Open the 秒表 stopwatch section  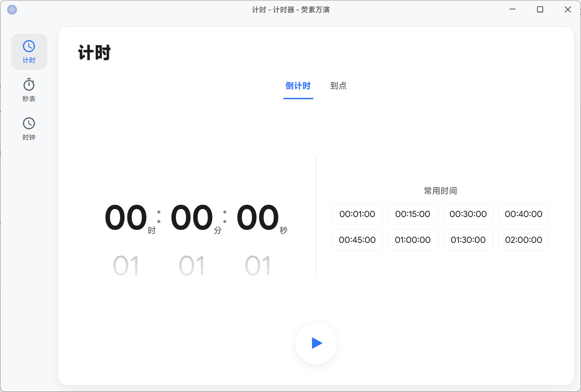pyautogui.click(x=29, y=90)
